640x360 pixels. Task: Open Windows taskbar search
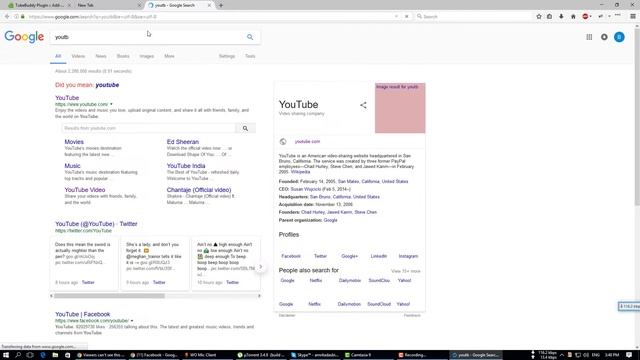coord(18,355)
